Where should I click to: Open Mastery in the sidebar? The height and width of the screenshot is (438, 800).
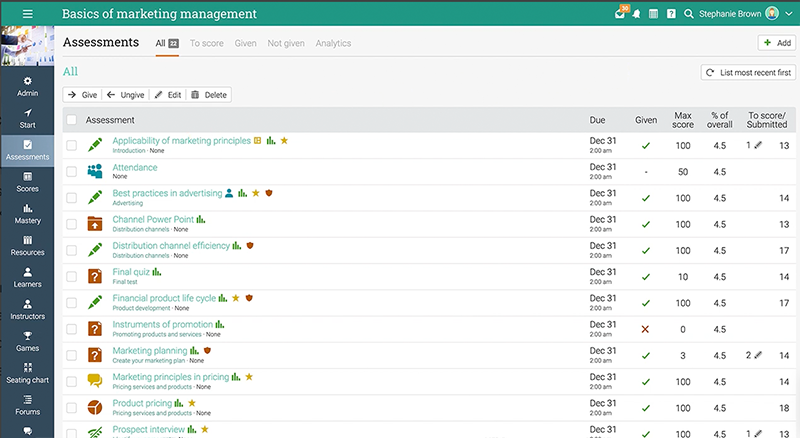pyautogui.click(x=28, y=214)
